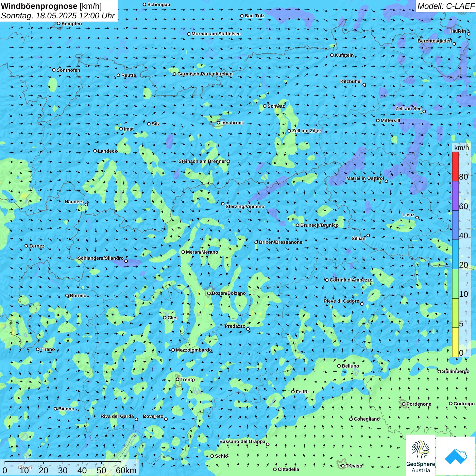Click the Imst label
Image resolution: width=476 pixels, height=476 pixels.
tap(129, 129)
